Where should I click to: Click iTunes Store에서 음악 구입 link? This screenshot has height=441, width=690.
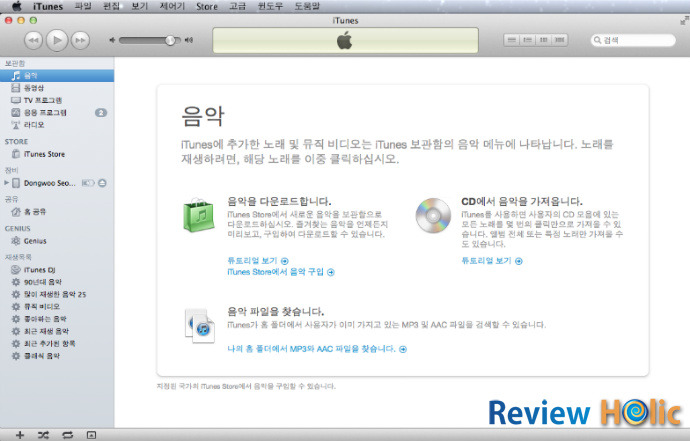[x=281, y=272]
